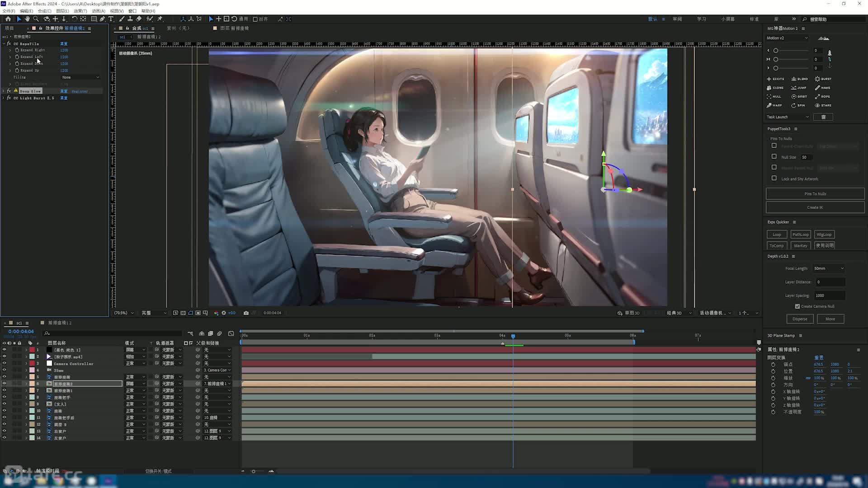Click the Motion 2 CLONE tool

pyautogui.click(x=775, y=88)
